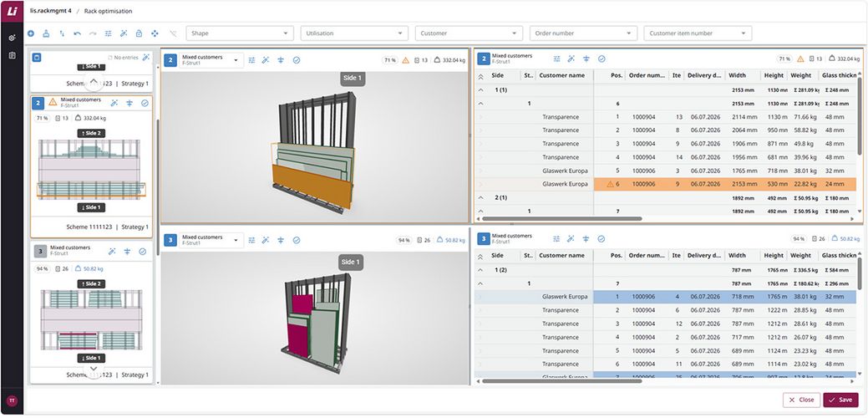Viewport: 868px width, 418px height.
Task: Click the blue add plus icon in toolbar
Action: coord(30,33)
